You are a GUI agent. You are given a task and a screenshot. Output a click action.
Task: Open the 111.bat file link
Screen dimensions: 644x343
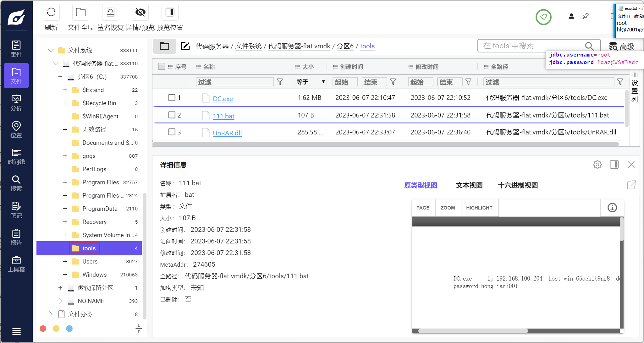(x=224, y=116)
